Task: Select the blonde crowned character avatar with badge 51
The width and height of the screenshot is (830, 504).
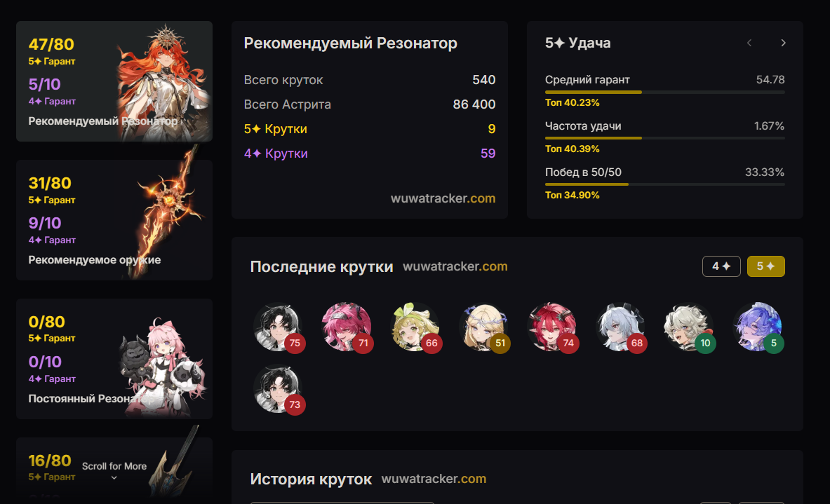Action: pos(484,327)
